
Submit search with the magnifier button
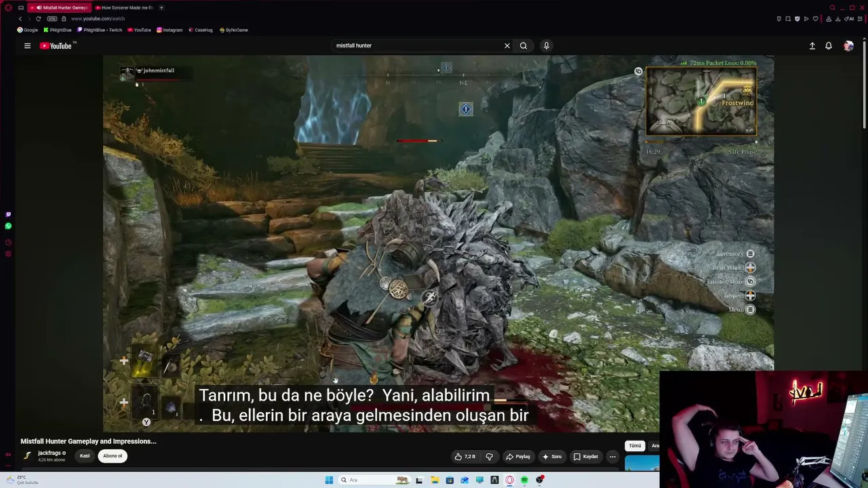click(524, 45)
